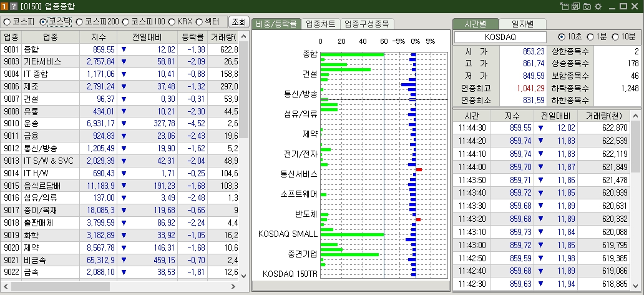644x295 pixels.
Task: Select the IT H/W sector row
Action: [x=120, y=173]
